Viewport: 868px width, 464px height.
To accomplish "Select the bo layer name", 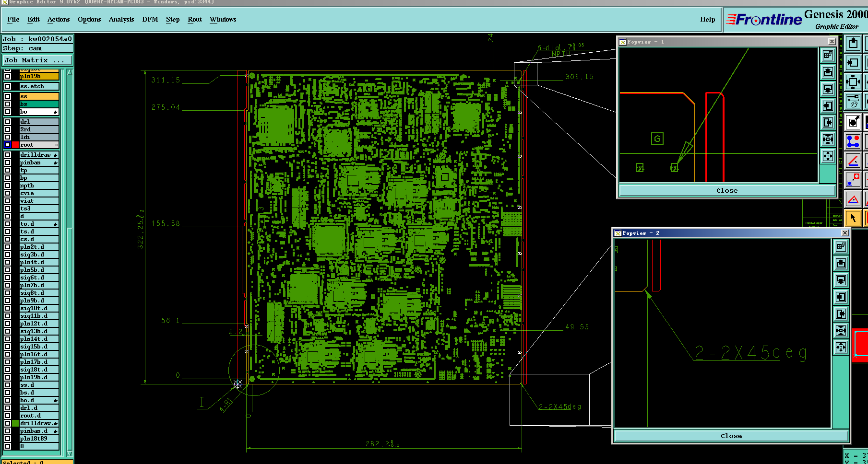I will point(39,112).
